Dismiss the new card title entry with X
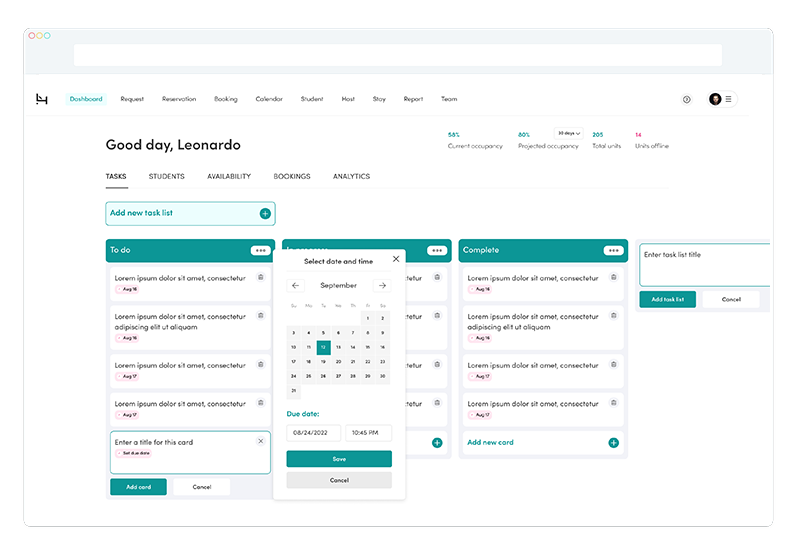 [260, 441]
